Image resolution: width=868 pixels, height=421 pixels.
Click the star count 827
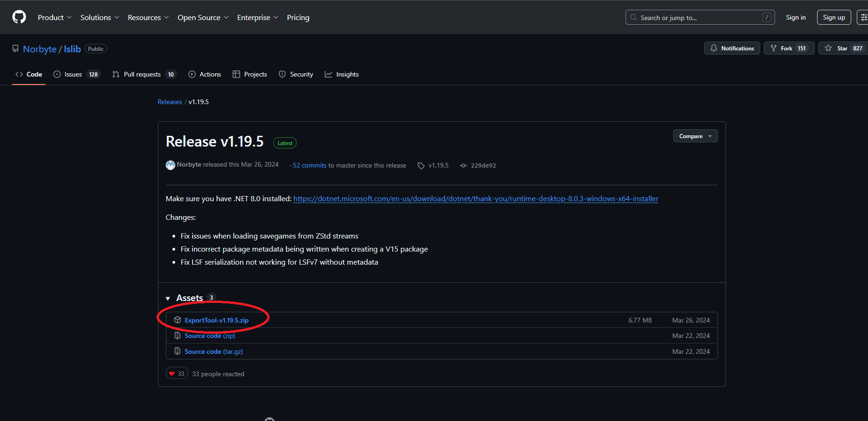[858, 48]
